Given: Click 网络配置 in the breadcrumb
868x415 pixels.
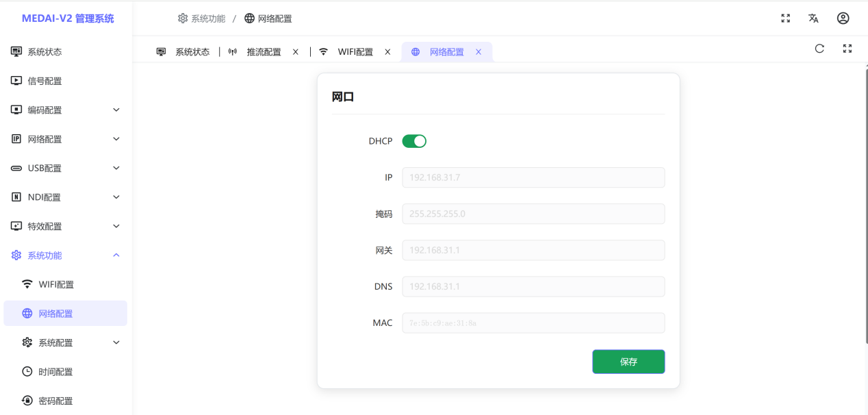Looking at the screenshot, I should pyautogui.click(x=268, y=18).
